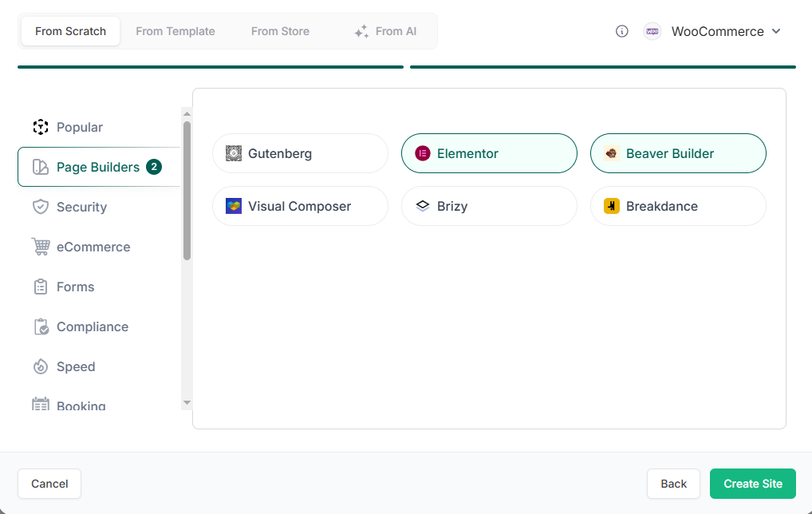Screen dimensions: 812x514
Task: Click the Breakdance logo icon
Action: [612, 206]
